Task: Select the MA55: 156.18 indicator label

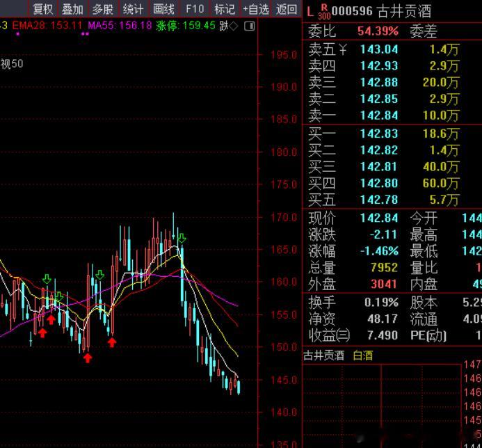Action: [120, 26]
